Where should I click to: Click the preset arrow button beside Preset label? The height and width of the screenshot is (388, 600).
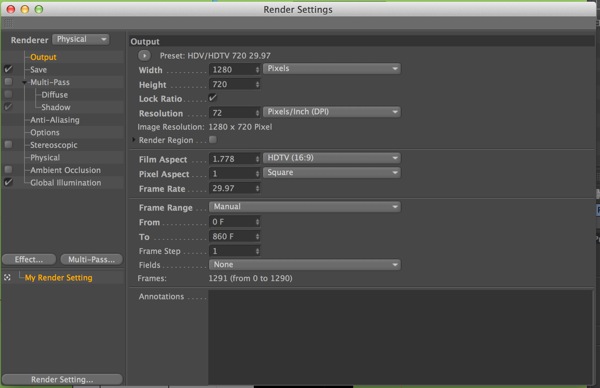coord(144,56)
